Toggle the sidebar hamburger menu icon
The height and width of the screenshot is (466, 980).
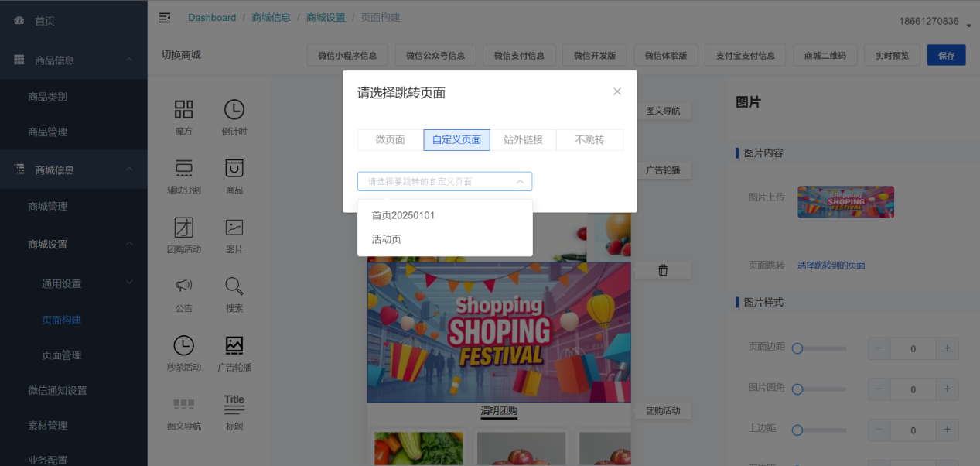[x=165, y=18]
